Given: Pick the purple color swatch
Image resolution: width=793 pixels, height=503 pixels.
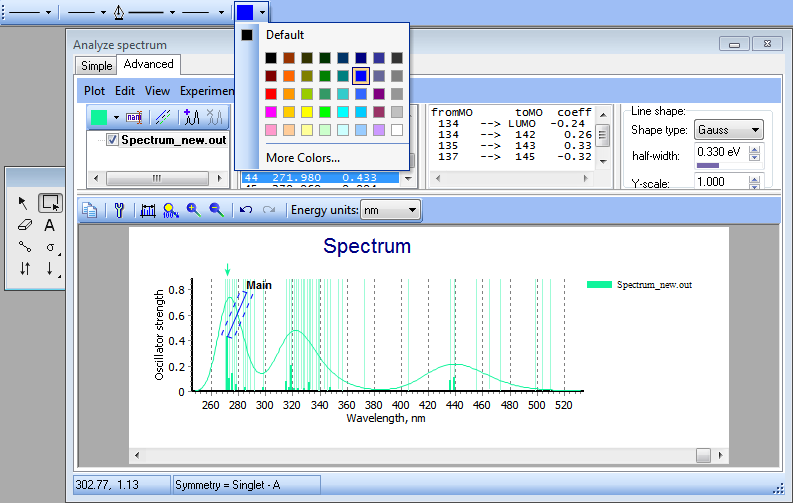Looking at the screenshot, I should (379, 94).
